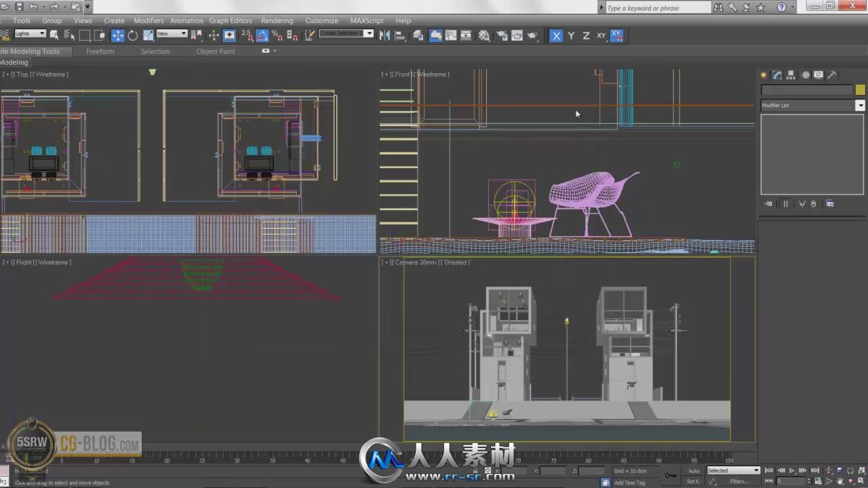This screenshot has height=488, width=868.
Task: Click the Camera 30mm viewport label
Action: click(416, 262)
